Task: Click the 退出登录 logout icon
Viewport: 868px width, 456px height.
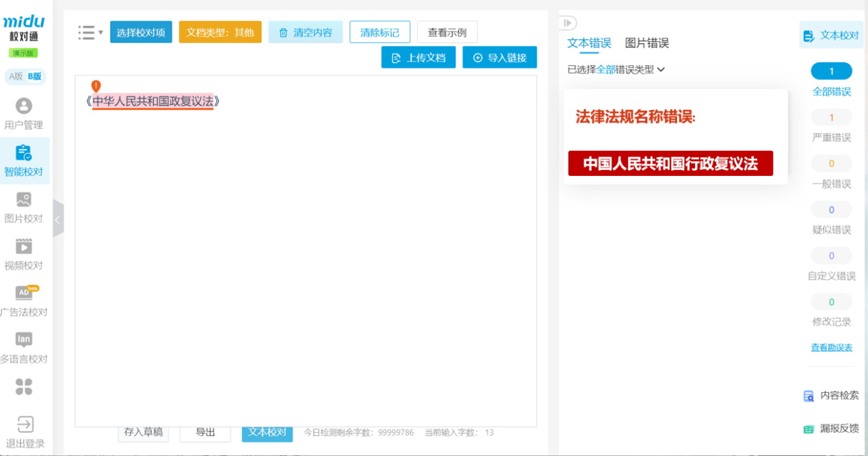Action: (x=25, y=424)
